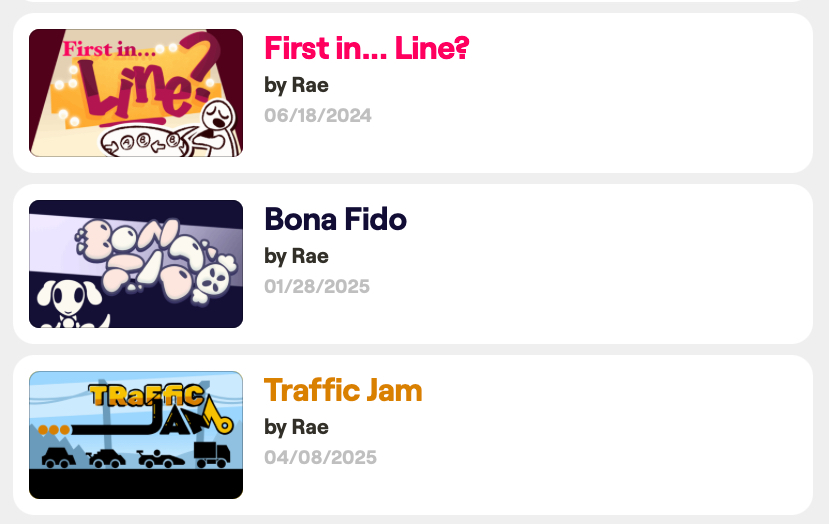Click the 04/08/2025 date text

(x=320, y=458)
